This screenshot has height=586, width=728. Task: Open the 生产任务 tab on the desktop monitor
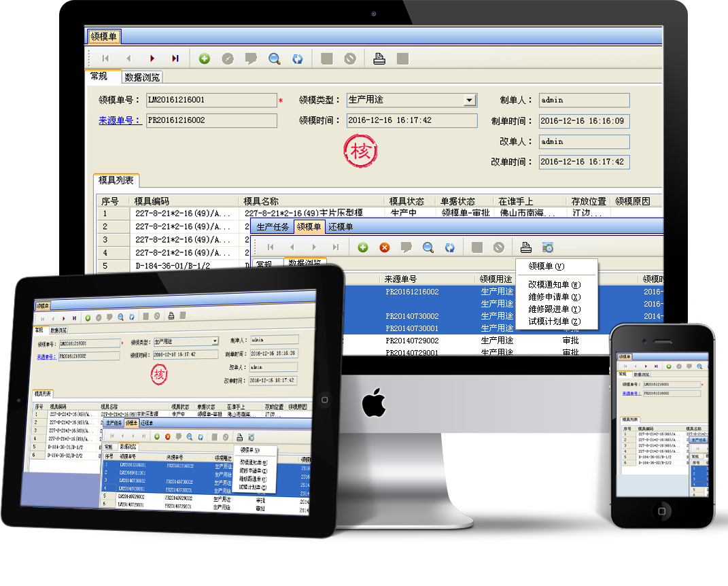point(273,227)
